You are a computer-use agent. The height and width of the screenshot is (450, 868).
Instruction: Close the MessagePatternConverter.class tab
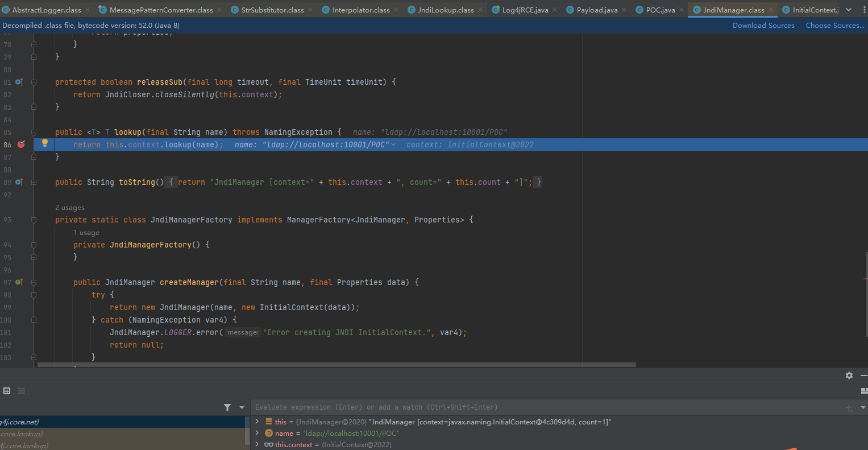tap(219, 10)
